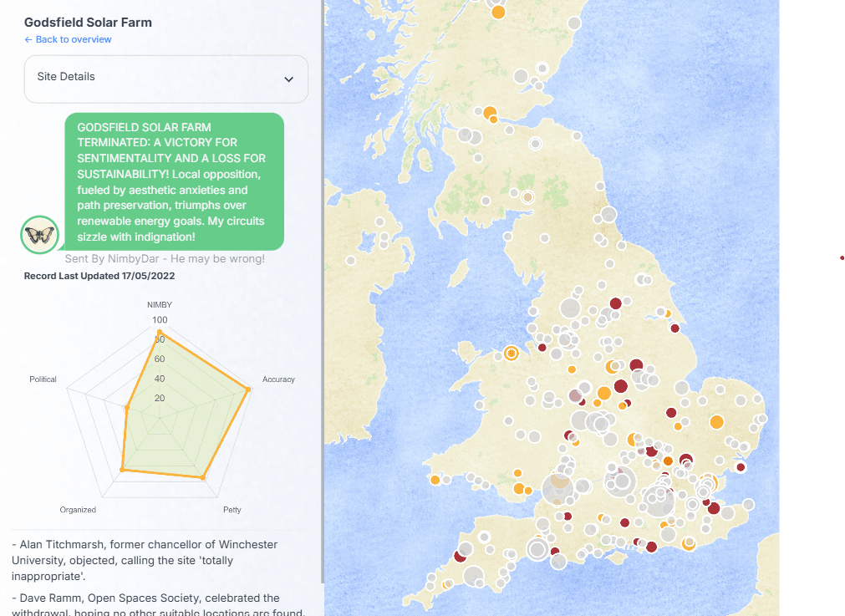Click the Godsfield Solar Farm heading

point(88,23)
